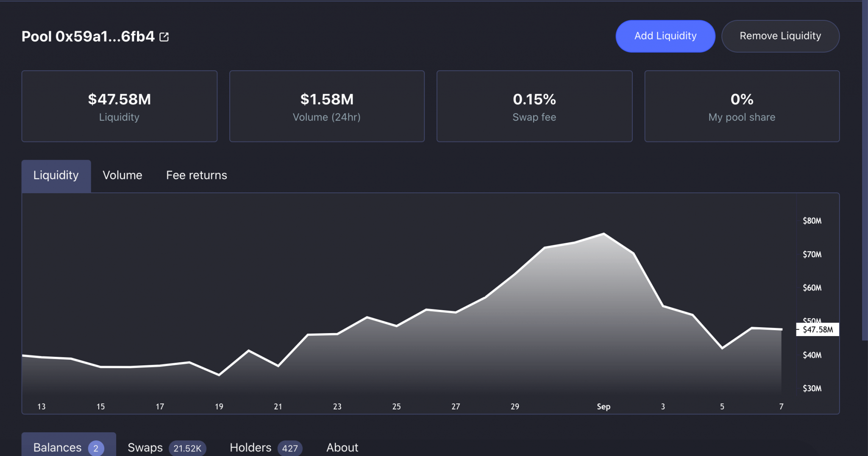Select the 0.15% Swap fee card
The image size is (868, 456).
(x=534, y=106)
